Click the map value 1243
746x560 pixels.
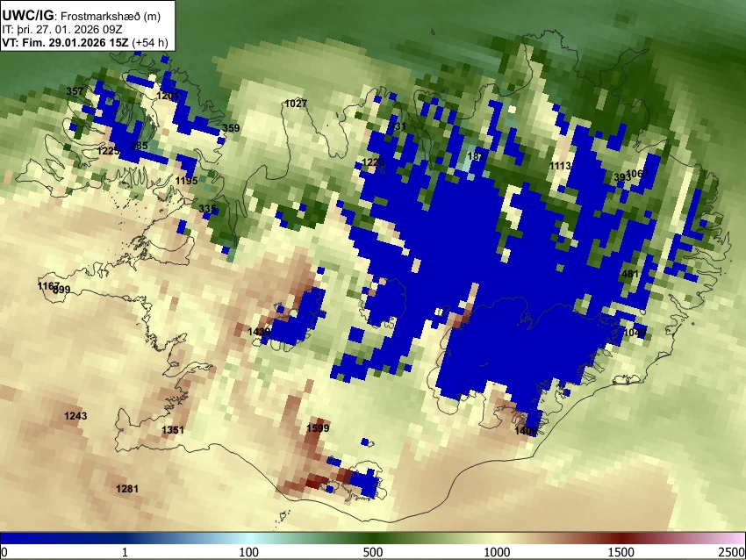[x=75, y=416]
